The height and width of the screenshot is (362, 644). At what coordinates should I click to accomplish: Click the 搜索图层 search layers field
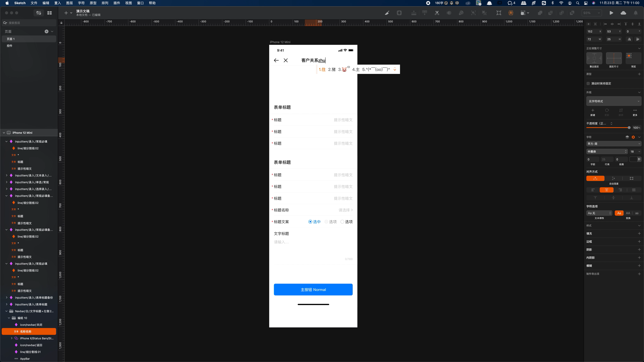29,23
